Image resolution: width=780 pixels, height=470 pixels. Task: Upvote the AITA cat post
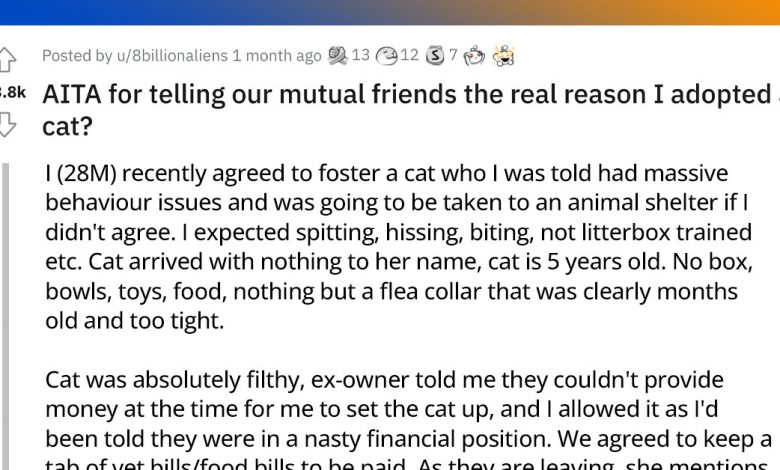point(8,59)
